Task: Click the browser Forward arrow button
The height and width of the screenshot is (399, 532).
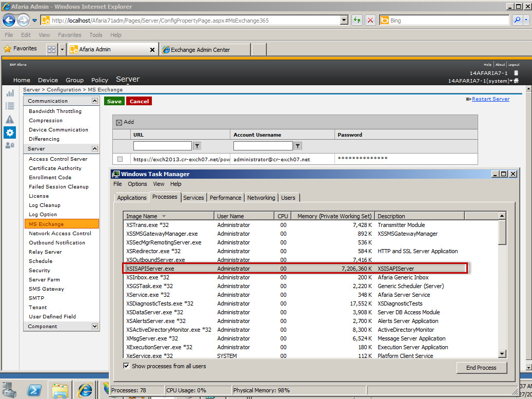Action: 23,21
